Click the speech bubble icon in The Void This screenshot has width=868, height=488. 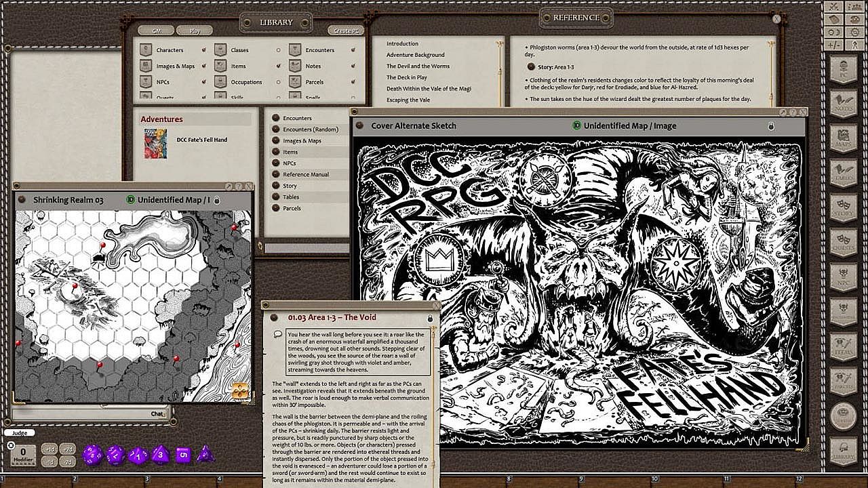[278, 335]
